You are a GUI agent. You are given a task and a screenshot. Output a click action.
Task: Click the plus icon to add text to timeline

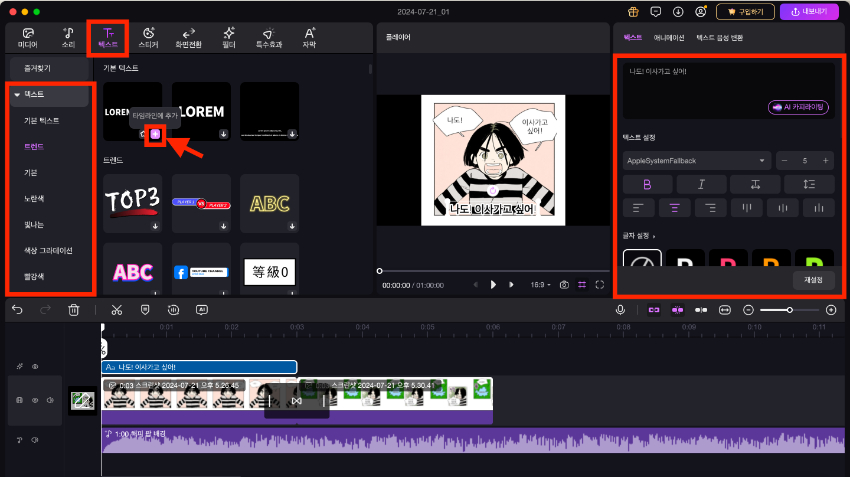(x=155, y=133)
